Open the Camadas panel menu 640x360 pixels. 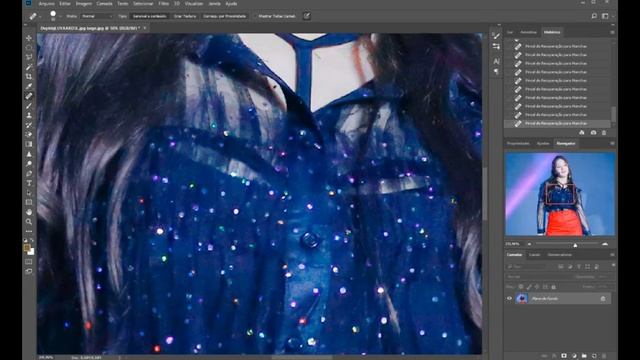coord(612,255)
